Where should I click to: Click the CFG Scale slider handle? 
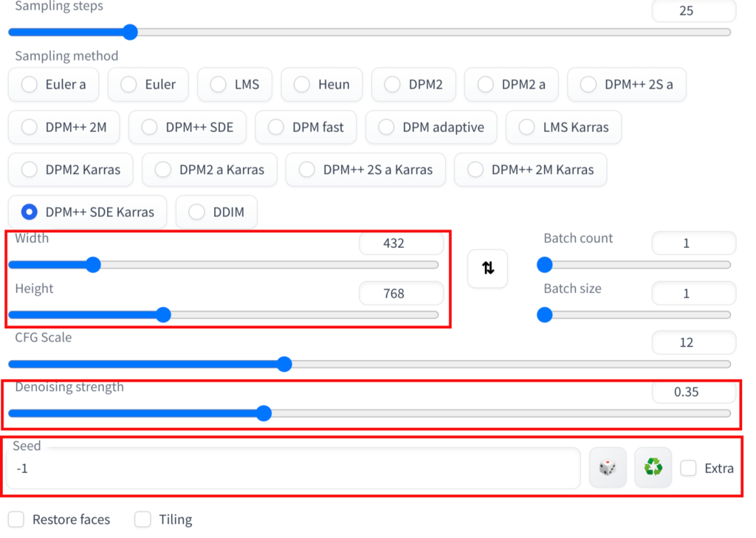pos(284,364)
